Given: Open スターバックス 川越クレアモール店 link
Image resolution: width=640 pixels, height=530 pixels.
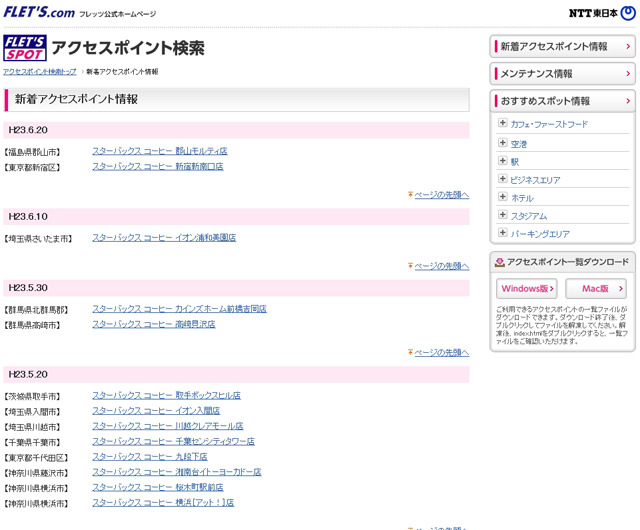Looking at the screenshot, I should pyautogui.click(x=168, y=426).
